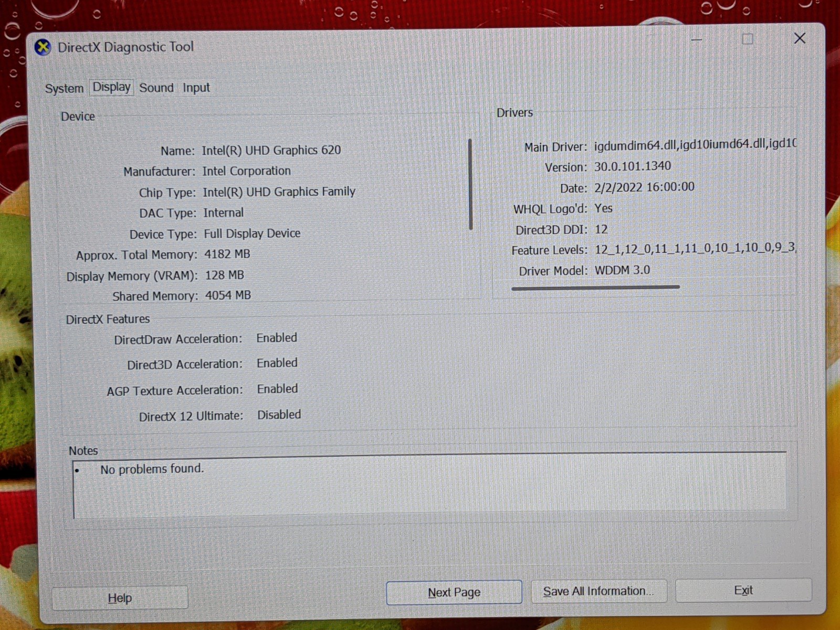Click the driver date '2/2/2022 16:00:00'
The width and height of the screenshot is (840, 630).
[644, 187]
